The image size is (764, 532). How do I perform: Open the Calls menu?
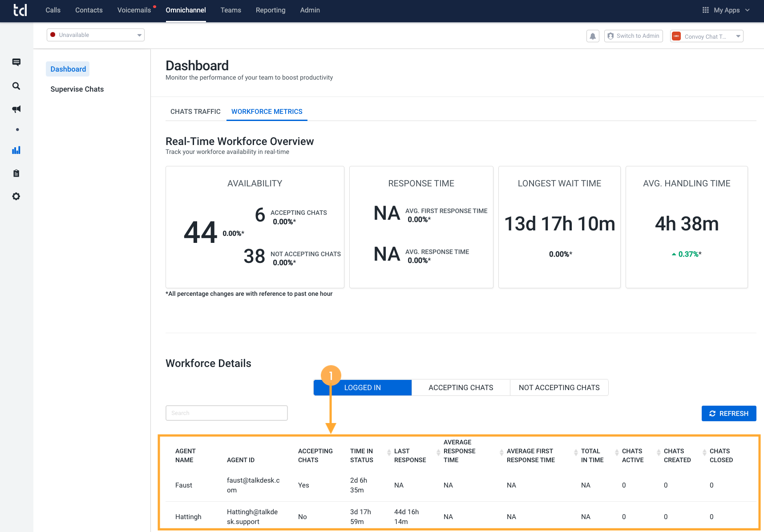tap(53, 10)
